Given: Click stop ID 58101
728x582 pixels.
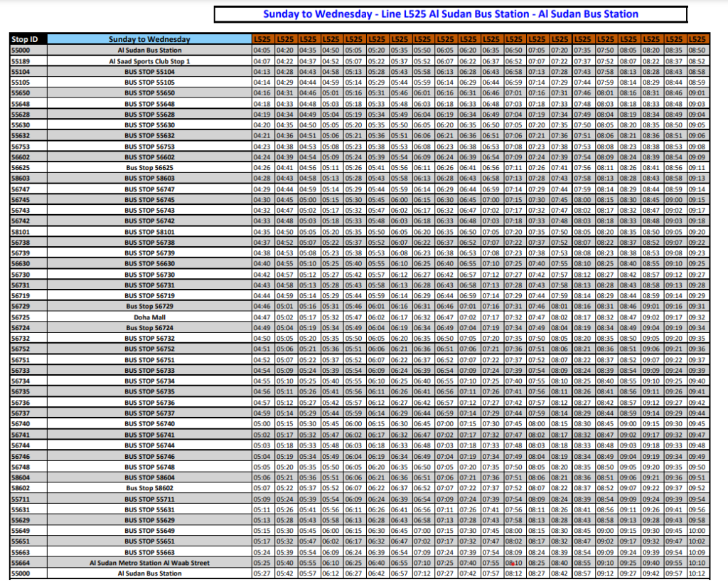Looking at the screenshot, I should pyautogui.click(x=21, y=232).
